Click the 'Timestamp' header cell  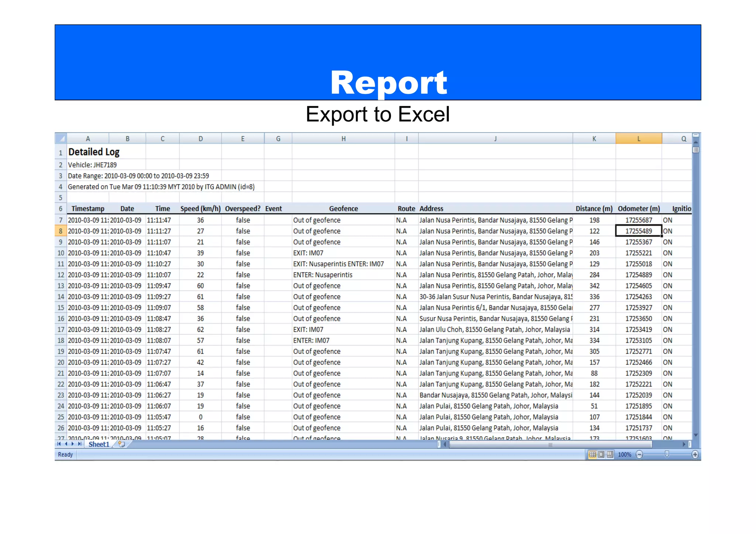[x=88, y=209]
